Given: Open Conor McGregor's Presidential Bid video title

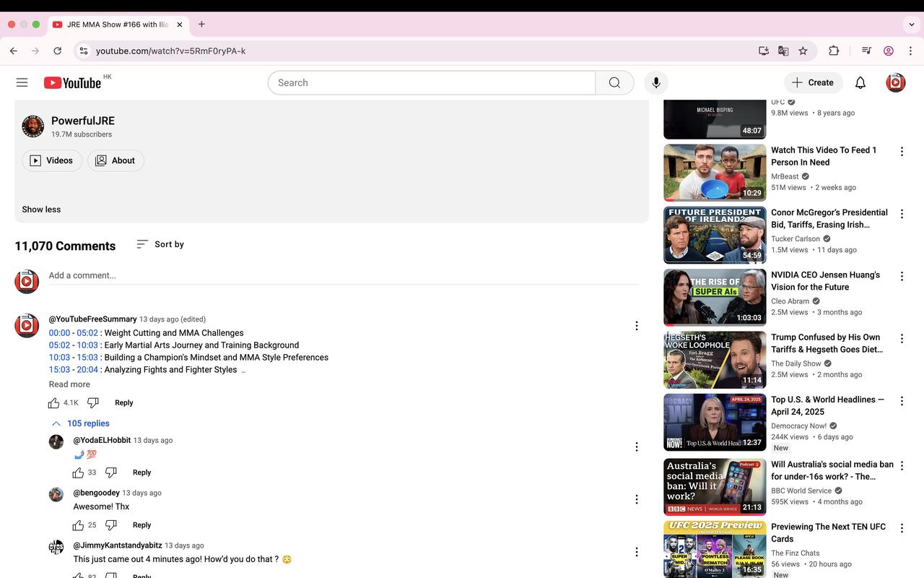Looking at the screenshot, I should click(829, 218).
